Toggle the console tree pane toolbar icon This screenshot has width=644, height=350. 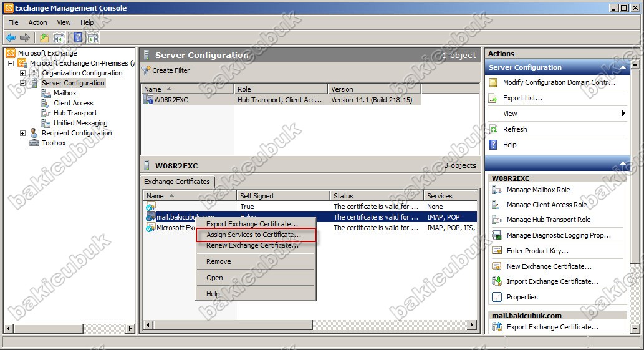click(x=59, y=38)
